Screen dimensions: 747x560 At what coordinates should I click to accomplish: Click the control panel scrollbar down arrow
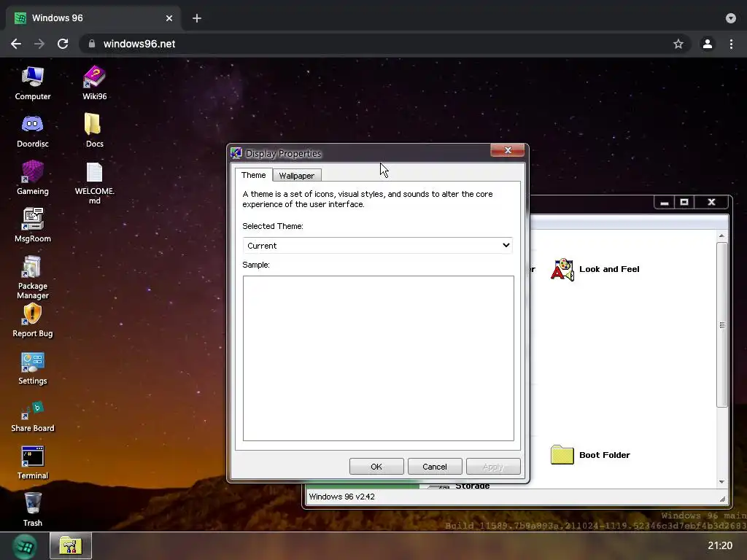tap(721, 482)
